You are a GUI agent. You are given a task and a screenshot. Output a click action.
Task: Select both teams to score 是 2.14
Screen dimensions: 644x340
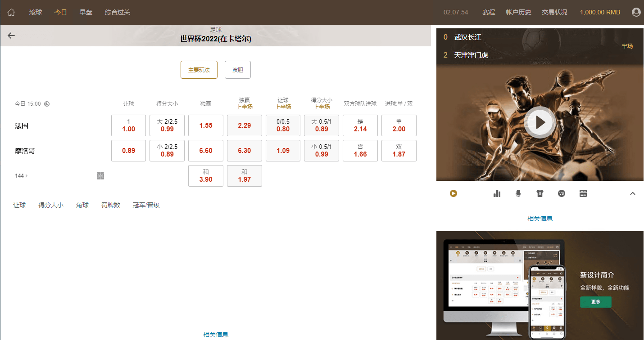pos(360,125)
